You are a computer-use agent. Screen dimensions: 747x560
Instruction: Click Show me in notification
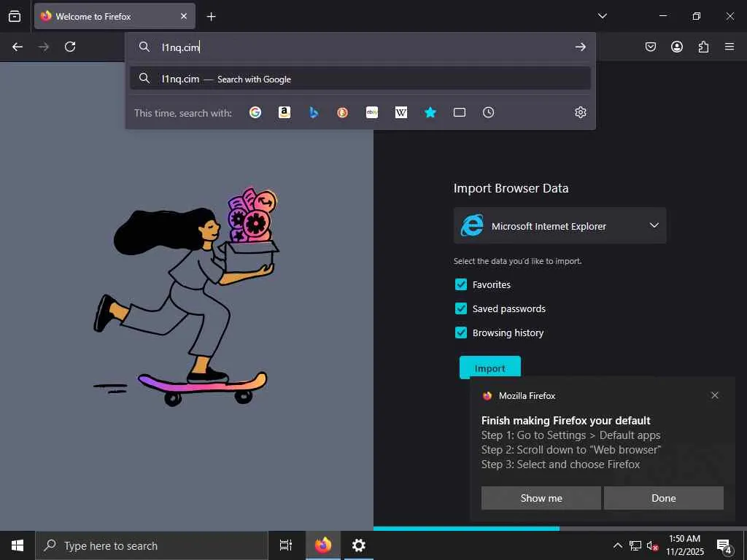[541, 498]
